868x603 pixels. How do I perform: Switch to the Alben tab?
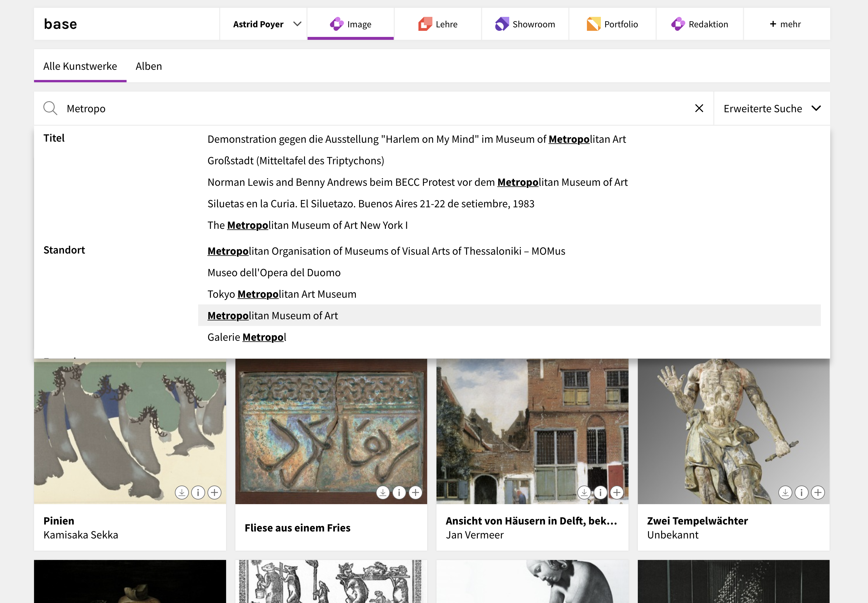pos(149,66)
